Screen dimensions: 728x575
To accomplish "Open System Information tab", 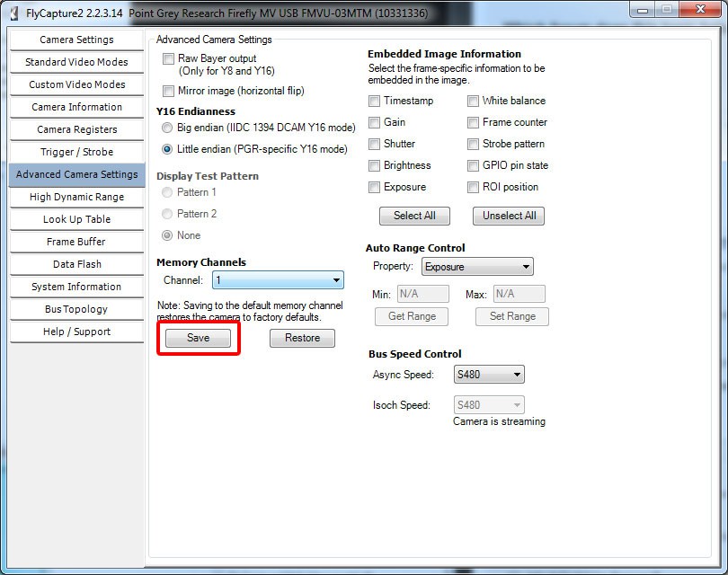I will pos(76,287).
